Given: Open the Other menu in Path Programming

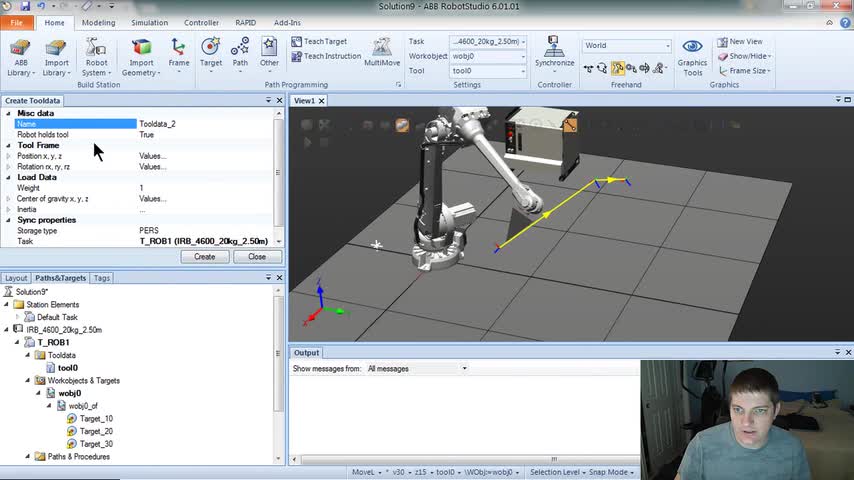Looking at the screenshot, I should click(269, 56).
